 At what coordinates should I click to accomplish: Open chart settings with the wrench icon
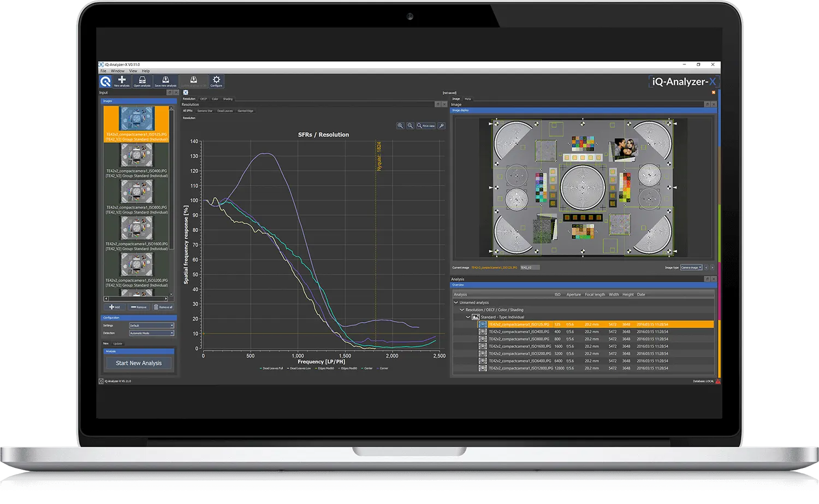point(441,126)
